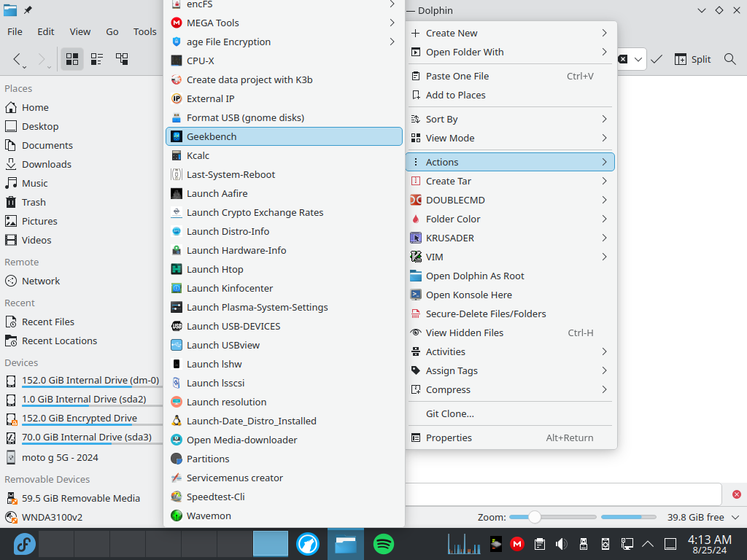Image resolution: width=747 pixels, height=560 pixels.
Task: Clear the filter bar with red X
Action: coord(737,494)
